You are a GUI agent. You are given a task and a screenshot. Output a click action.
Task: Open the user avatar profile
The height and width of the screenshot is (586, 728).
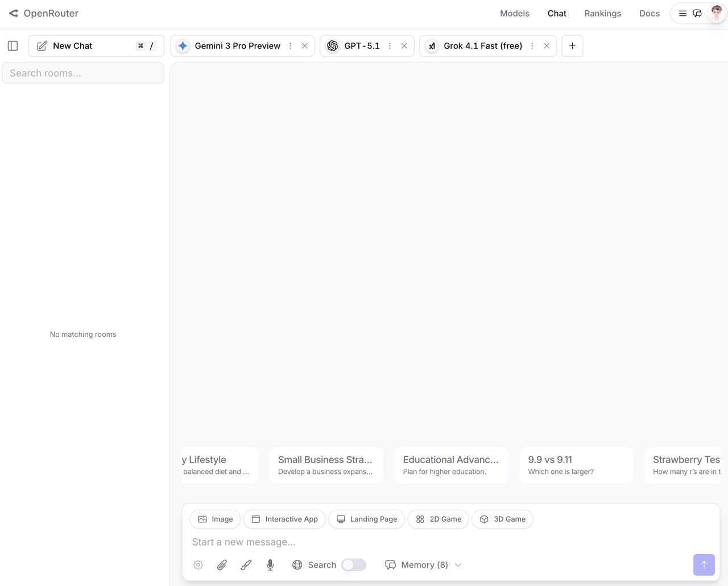716,13
